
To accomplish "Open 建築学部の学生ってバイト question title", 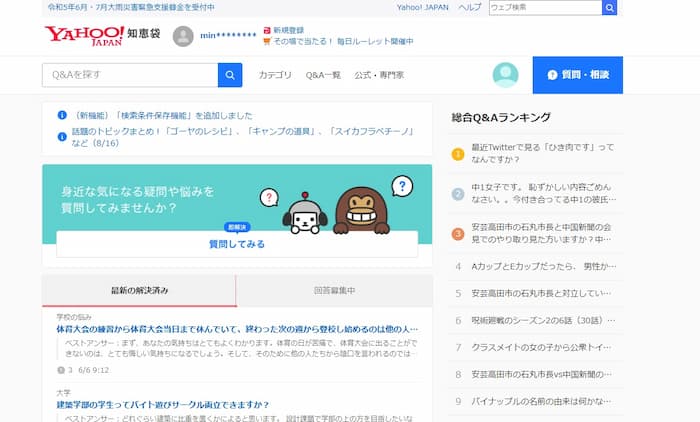I will 163,405.
